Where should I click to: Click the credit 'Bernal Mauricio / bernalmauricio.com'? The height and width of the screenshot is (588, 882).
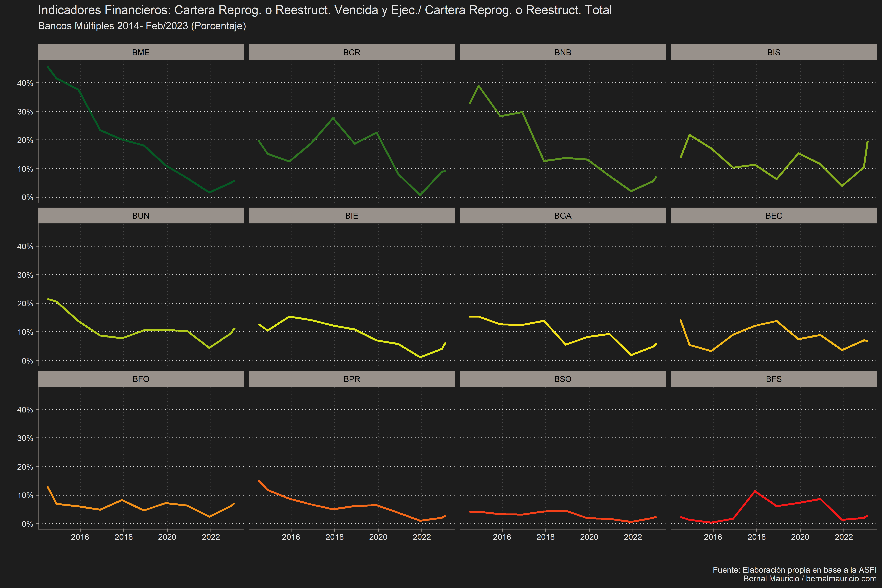pyautogui.click(x=810, y=579)
